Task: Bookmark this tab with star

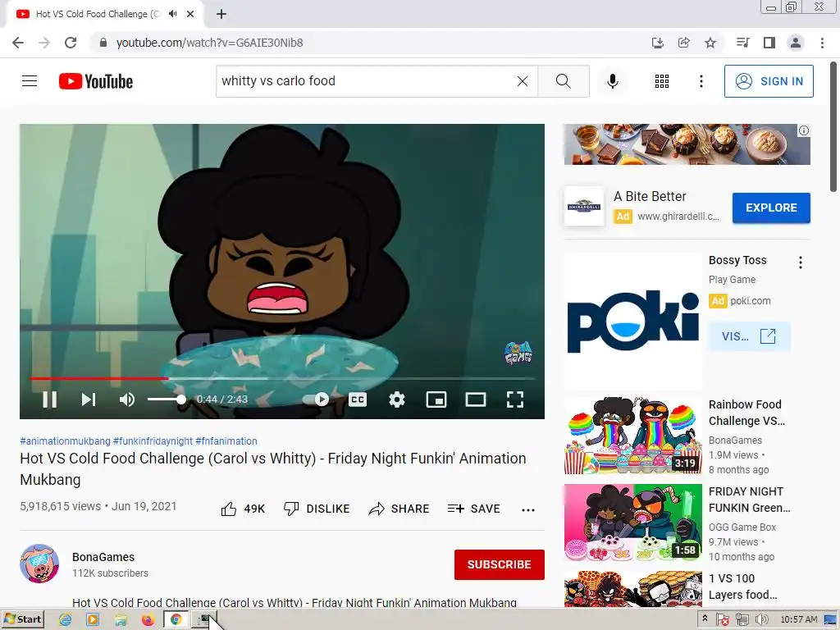Action: 710,43
